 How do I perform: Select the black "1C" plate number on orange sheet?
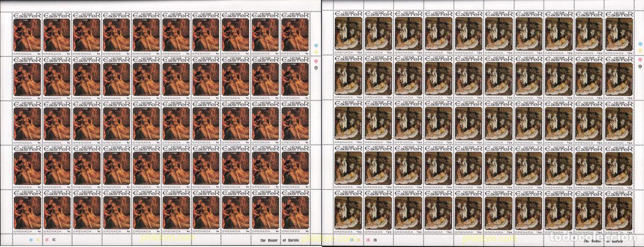tap(54, 240)
